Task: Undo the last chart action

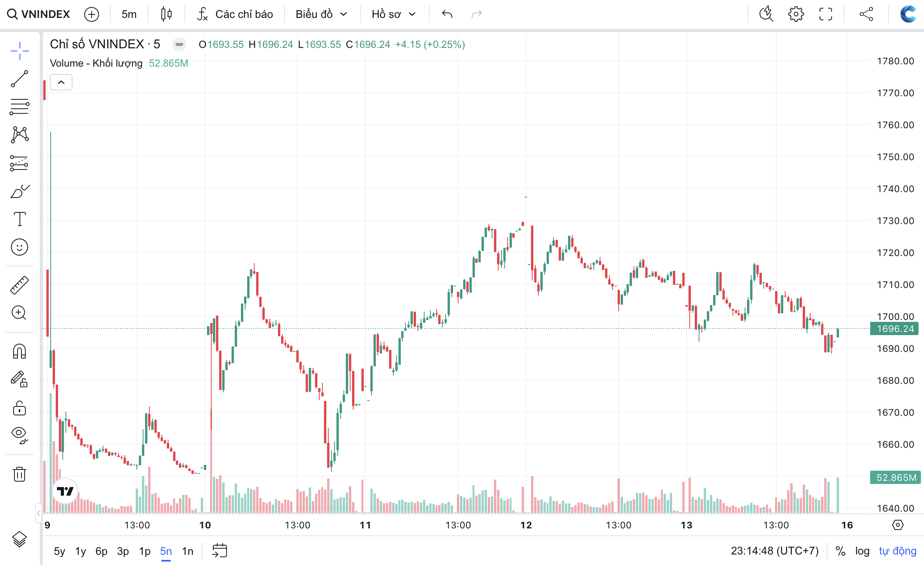Action: point(447,14)
